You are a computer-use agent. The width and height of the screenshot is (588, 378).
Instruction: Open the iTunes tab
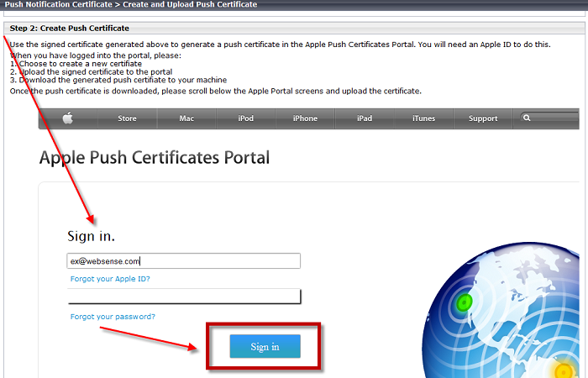pyautogui.click(x=423, y=118)
